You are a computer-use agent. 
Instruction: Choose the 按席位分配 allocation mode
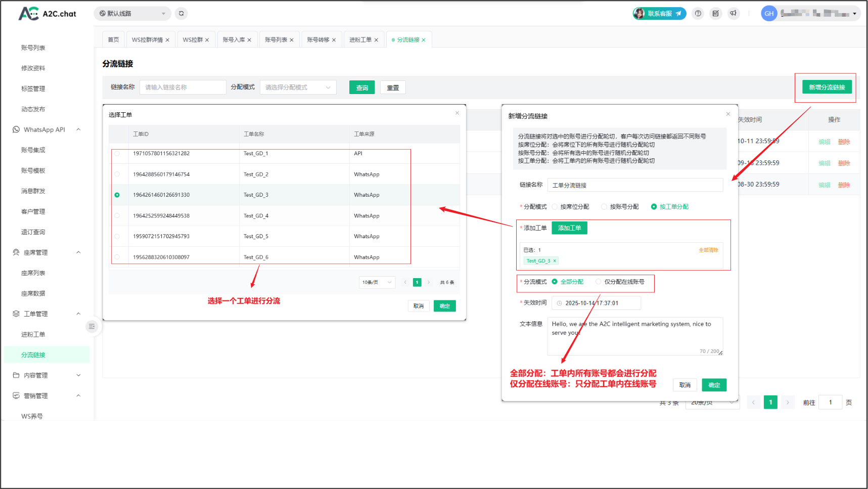(555, 207)
